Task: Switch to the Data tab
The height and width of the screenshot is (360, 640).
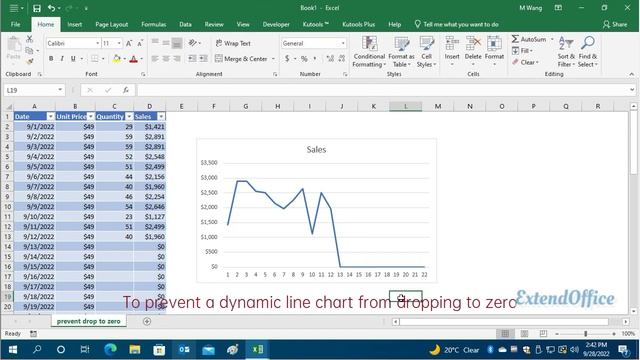Action: [x=185, y=24]
